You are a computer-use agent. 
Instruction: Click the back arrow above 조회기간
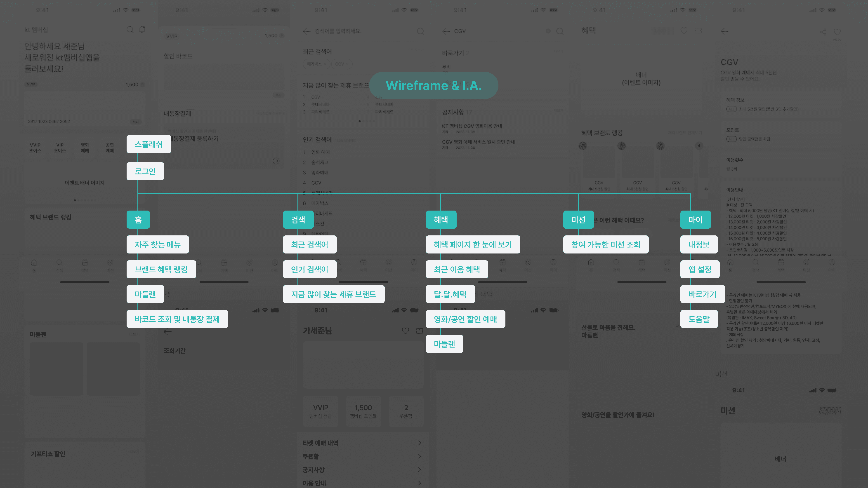[167, 332]
